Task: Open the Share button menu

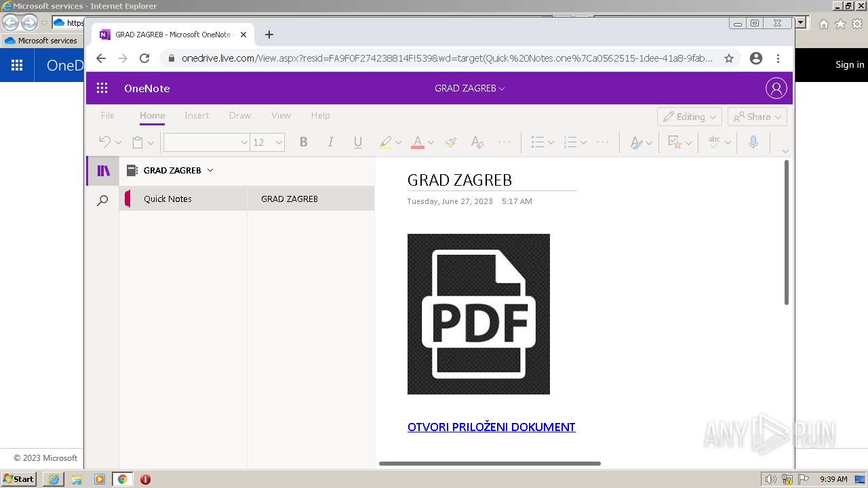Action: coord(757,117)
